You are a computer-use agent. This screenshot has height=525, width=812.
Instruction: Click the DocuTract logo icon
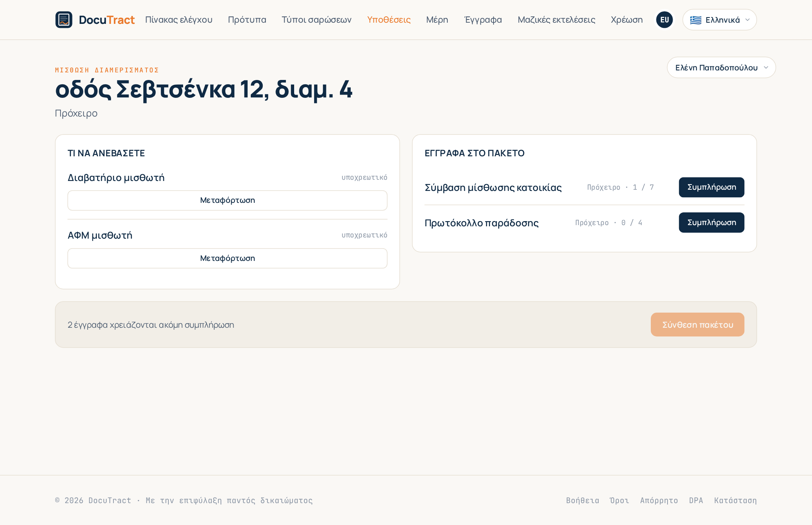click(x=64, y=19)
